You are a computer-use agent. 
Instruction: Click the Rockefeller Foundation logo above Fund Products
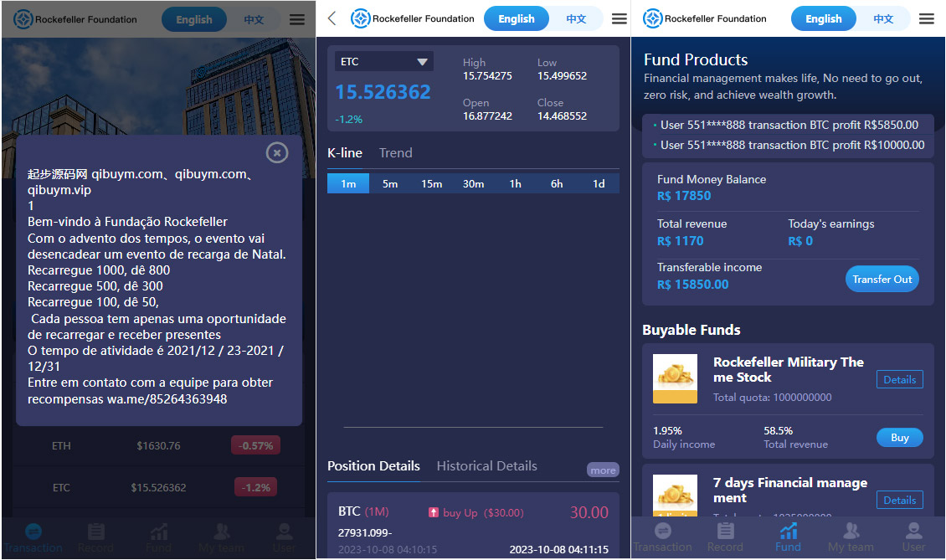coord(653,18)
